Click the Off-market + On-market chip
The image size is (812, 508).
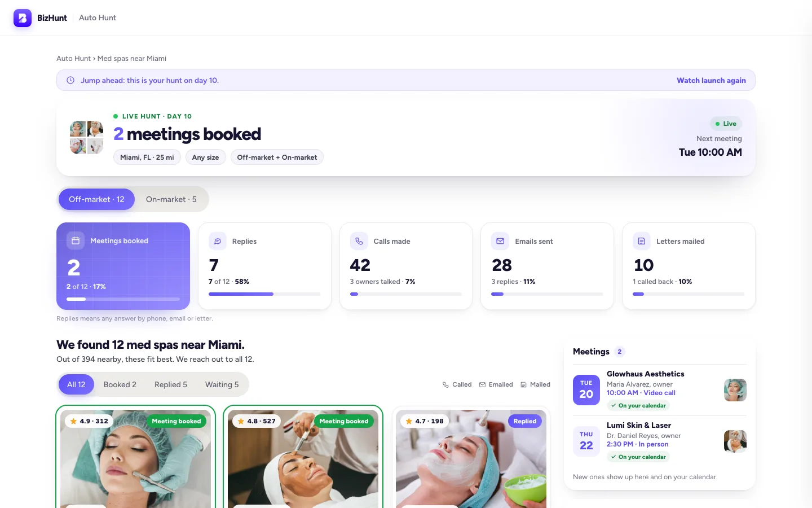click(x=277, y=157)
